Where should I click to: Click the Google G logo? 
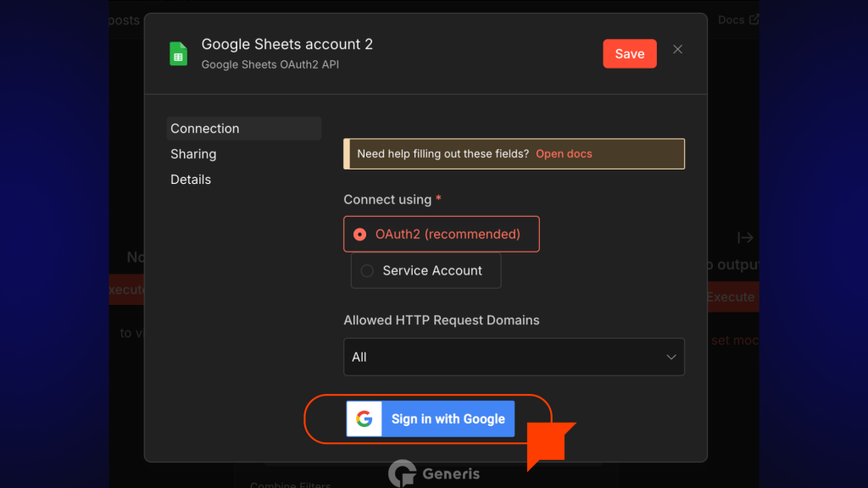[364, 419]
